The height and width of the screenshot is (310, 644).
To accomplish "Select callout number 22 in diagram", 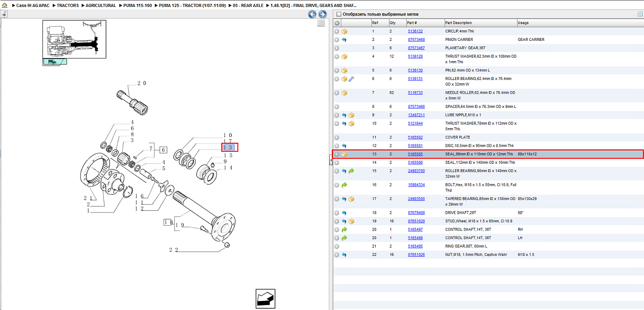I will 173,250.
